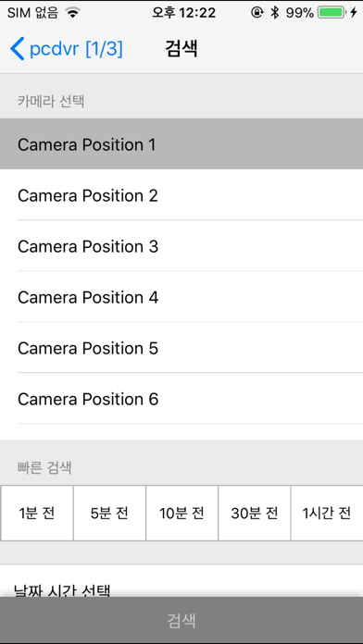Tap the battery indicator icon

point(331,13)
